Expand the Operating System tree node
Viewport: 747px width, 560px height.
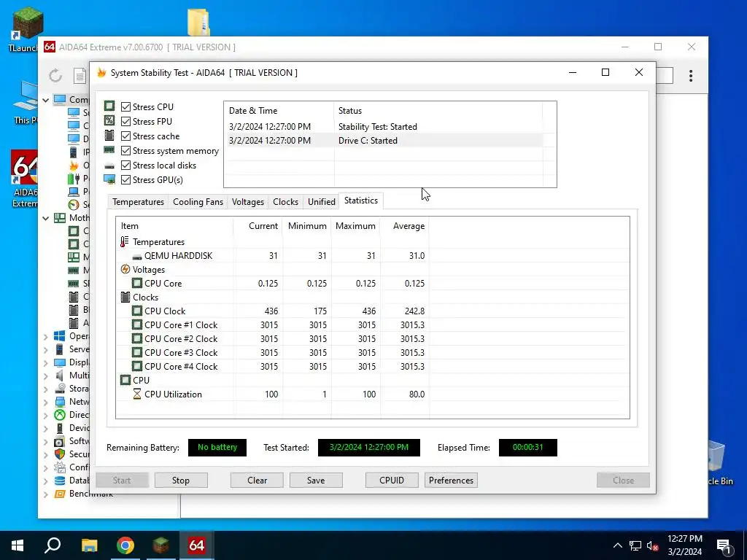coord(46,337)
